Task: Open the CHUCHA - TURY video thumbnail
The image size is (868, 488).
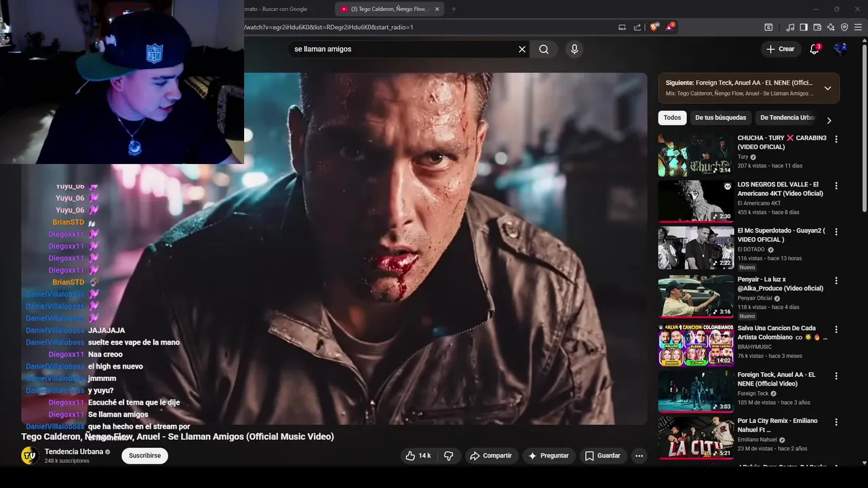Action: (x=696, y=155)
